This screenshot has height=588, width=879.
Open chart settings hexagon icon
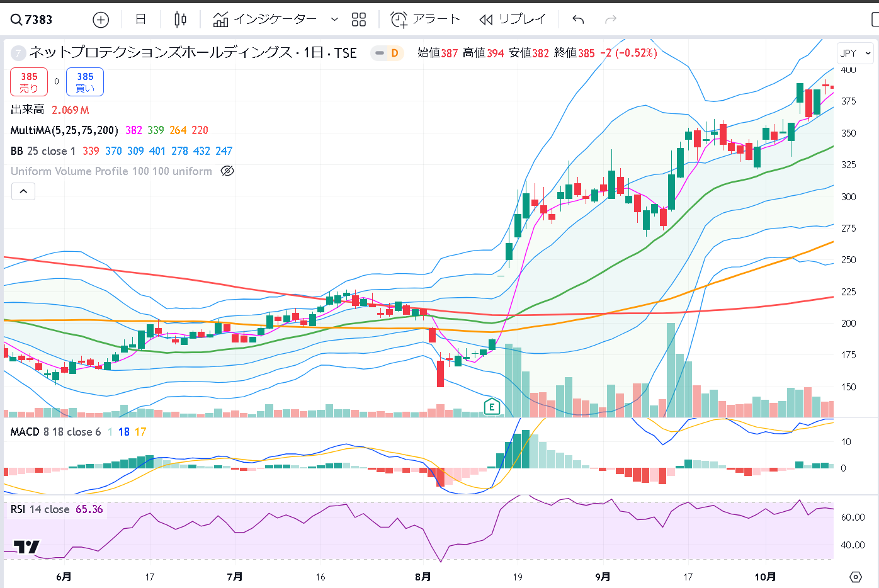click(855, 577)
